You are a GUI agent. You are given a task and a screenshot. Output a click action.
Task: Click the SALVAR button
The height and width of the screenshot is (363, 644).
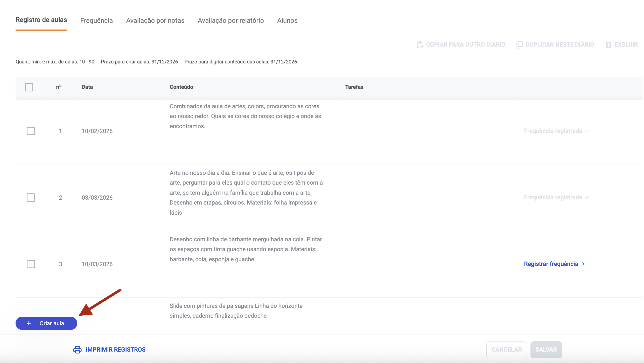pos(546,350)
